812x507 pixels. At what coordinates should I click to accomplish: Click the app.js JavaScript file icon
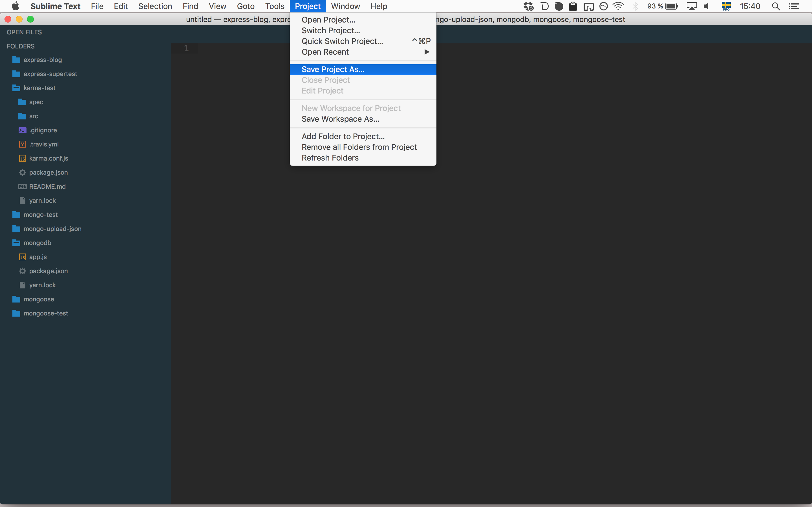click(23, 257)
